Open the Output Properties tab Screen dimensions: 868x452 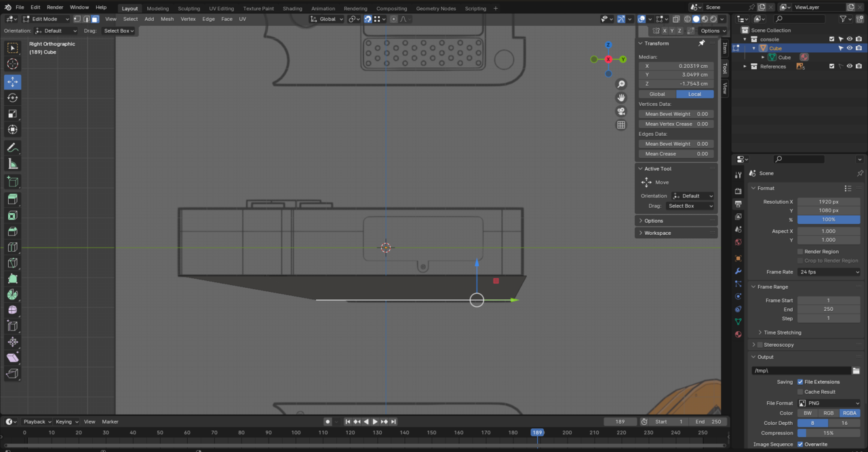738,203
